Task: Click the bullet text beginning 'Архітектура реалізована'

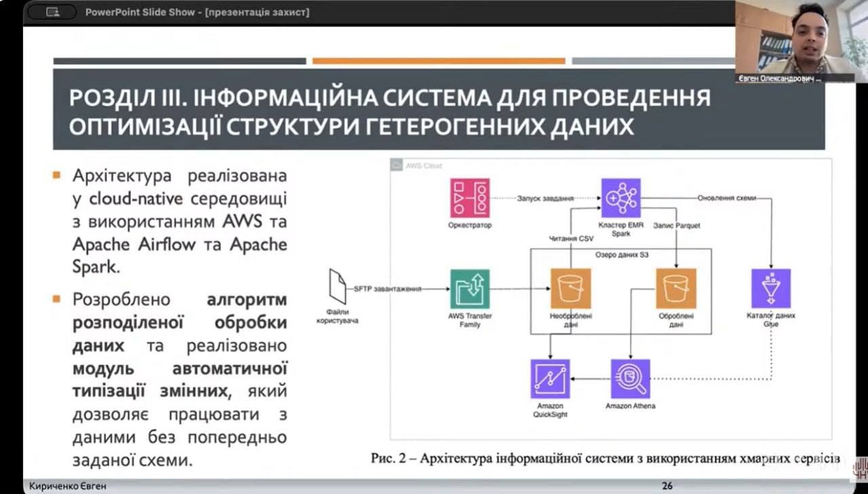Action: tap(180, 221)
